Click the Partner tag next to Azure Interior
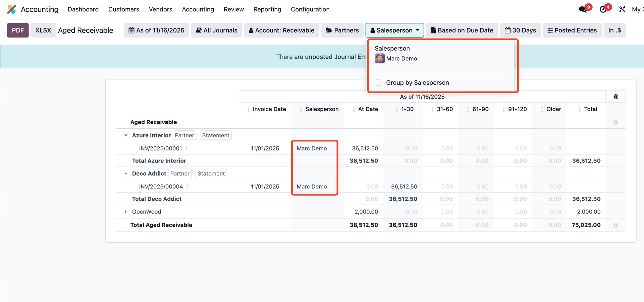 pyautogui.click(x=184, y=135)
